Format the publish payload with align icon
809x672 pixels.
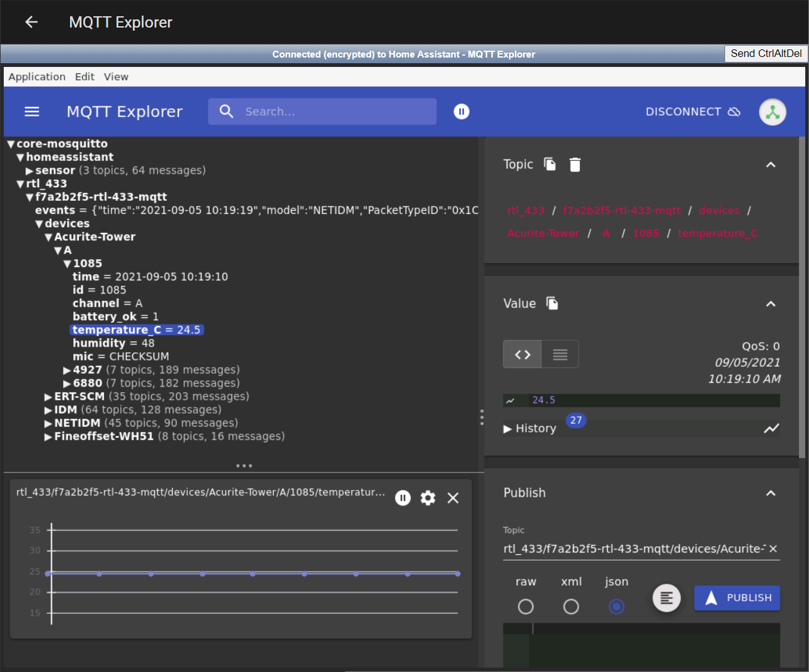click(x=667, y=599)
